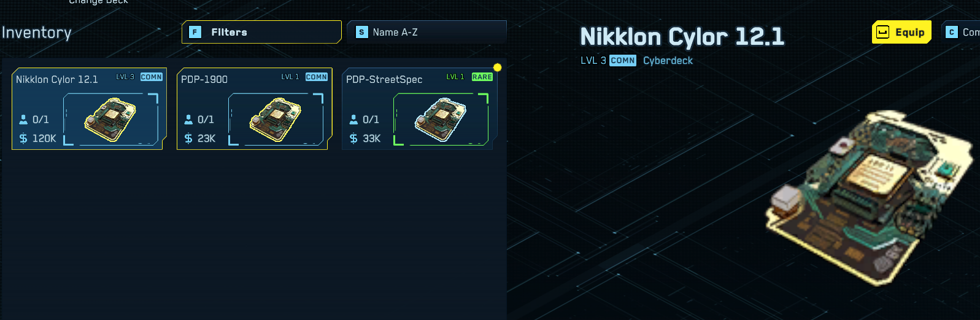
Task: Change the Name A-Z sort order
Action: point(426,32)
